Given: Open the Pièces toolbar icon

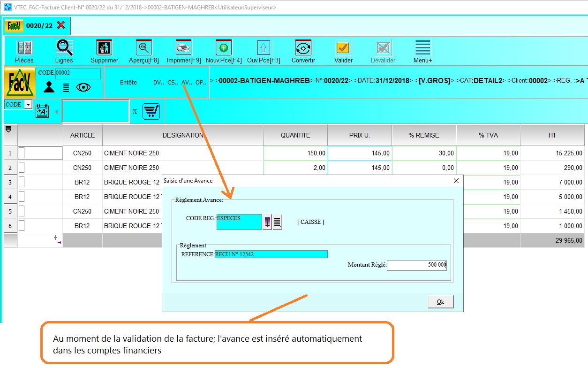Looking at the screenshot, I should (24, 48).
